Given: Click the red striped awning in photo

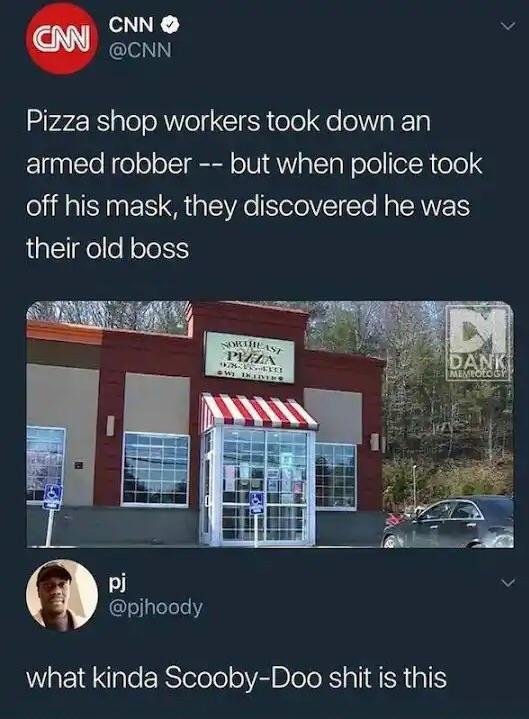Looking at the screenshot, I should [259, 411].
